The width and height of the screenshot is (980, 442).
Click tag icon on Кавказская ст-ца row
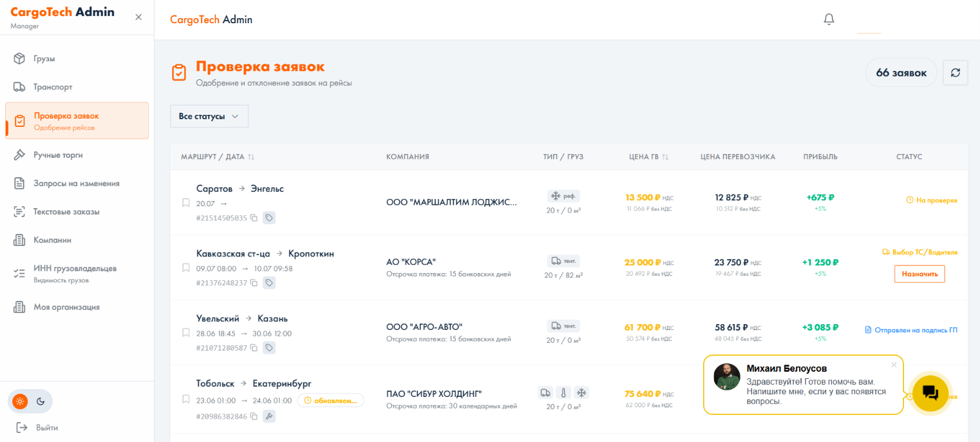269,283
